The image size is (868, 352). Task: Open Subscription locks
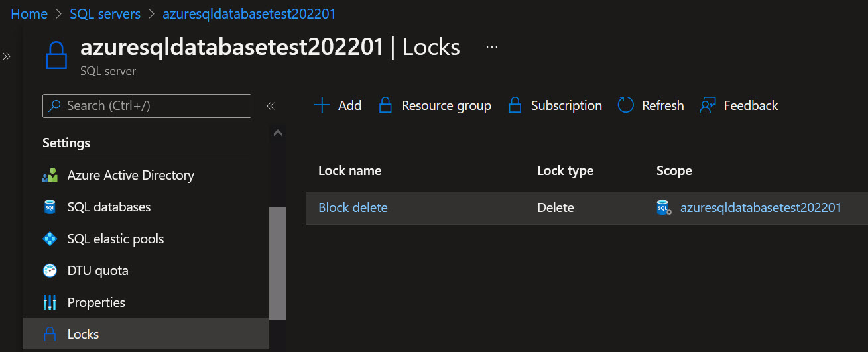[566, 105]
